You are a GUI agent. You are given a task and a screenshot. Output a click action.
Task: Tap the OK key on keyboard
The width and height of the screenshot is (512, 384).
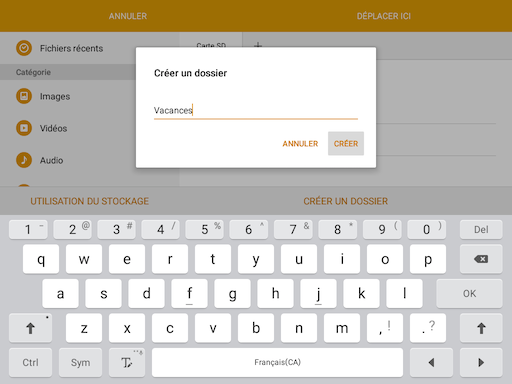(469, 293)
